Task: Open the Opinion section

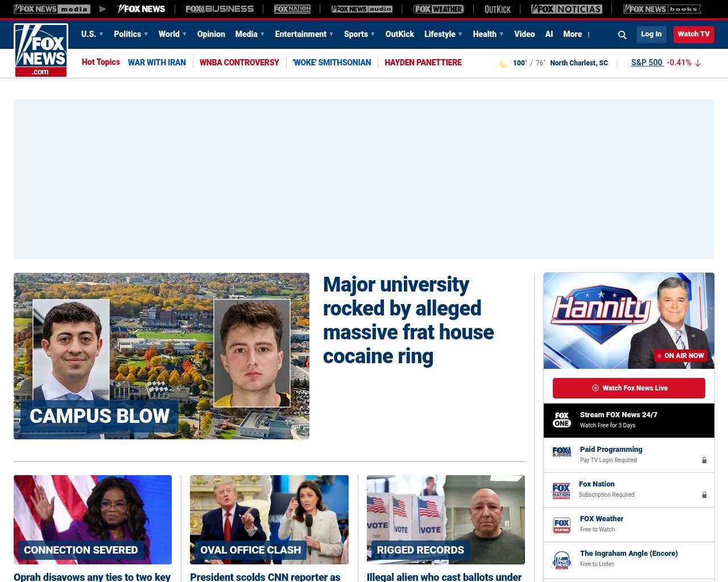Action: (211, 34)
